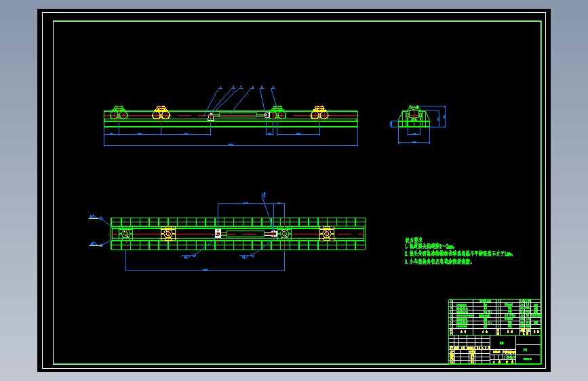
Task: Click the upper yellow weld symbol left of the plan view
Action: 94,217
